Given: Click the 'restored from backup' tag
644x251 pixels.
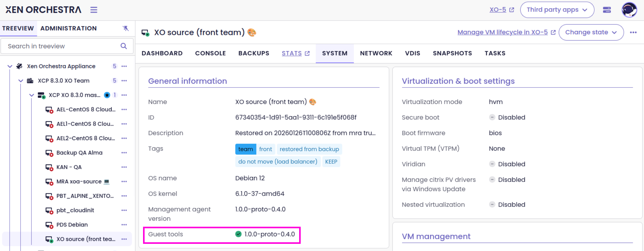Looking at the screenshot, I should [x=309, y=149].
